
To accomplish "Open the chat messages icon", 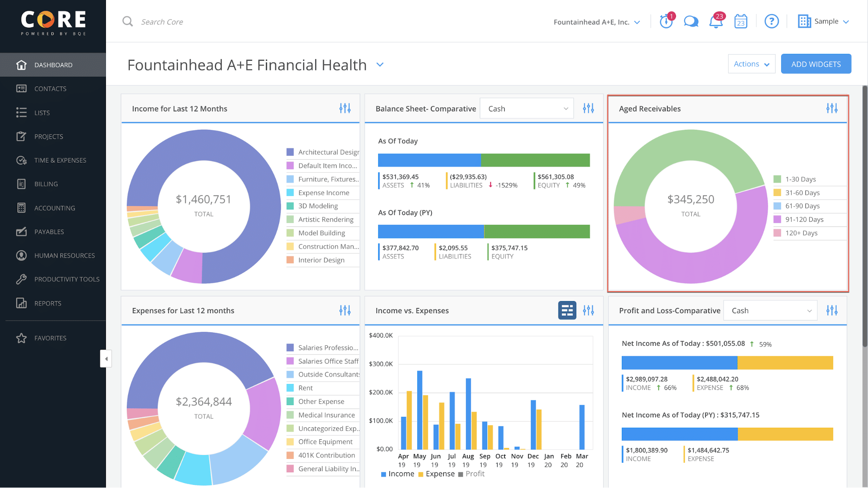I will 691,21.
